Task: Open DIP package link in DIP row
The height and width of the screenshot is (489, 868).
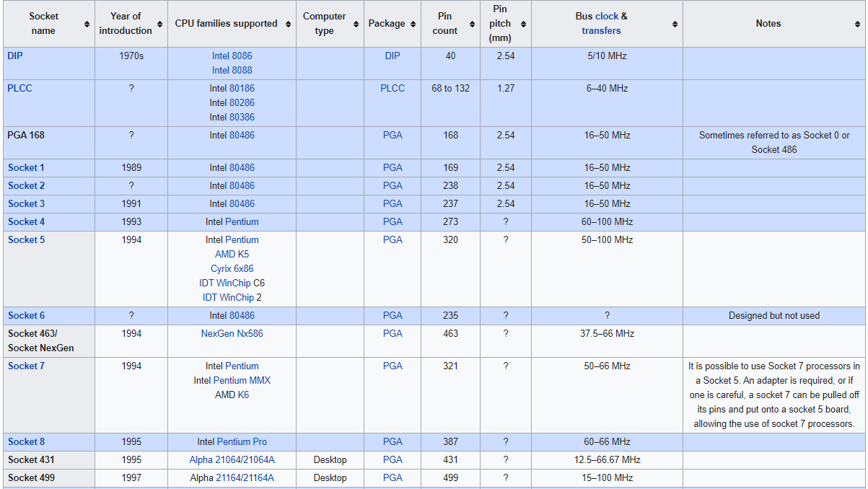Action: [393, 56]
